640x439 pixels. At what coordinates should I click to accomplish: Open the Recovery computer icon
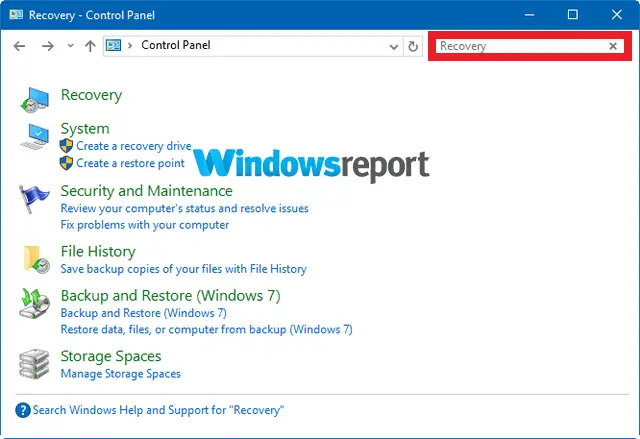point(35,100)
